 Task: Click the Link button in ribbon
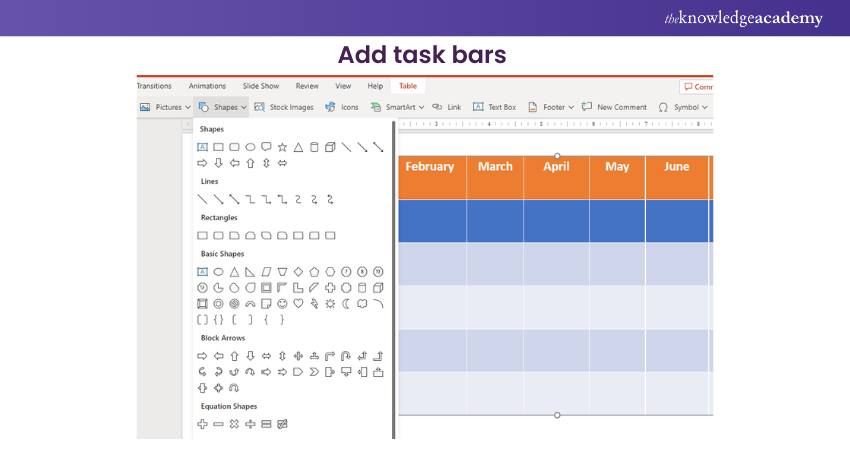(x=447, y=107)
